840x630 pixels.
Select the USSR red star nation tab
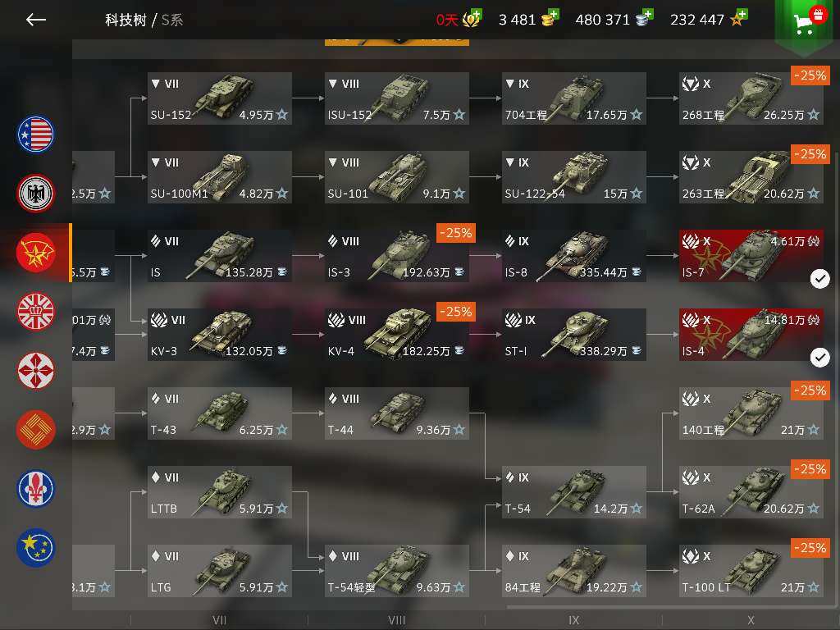[x=35, y=253]
